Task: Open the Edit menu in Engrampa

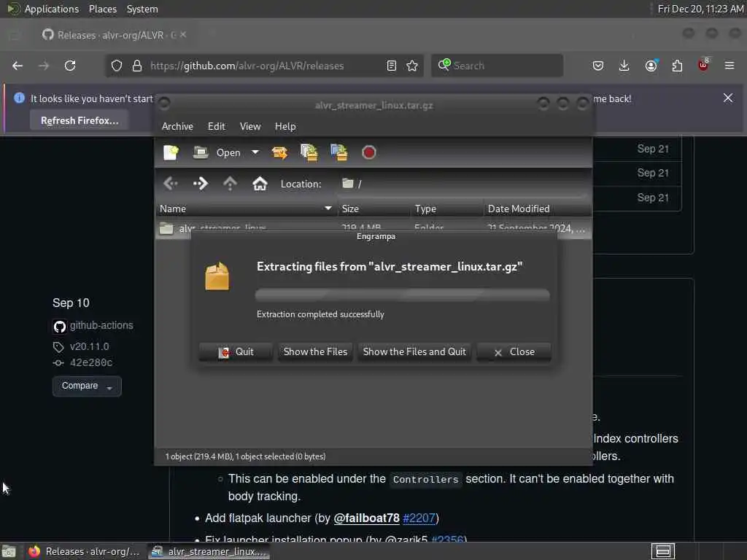Action: tap(216, 126)
